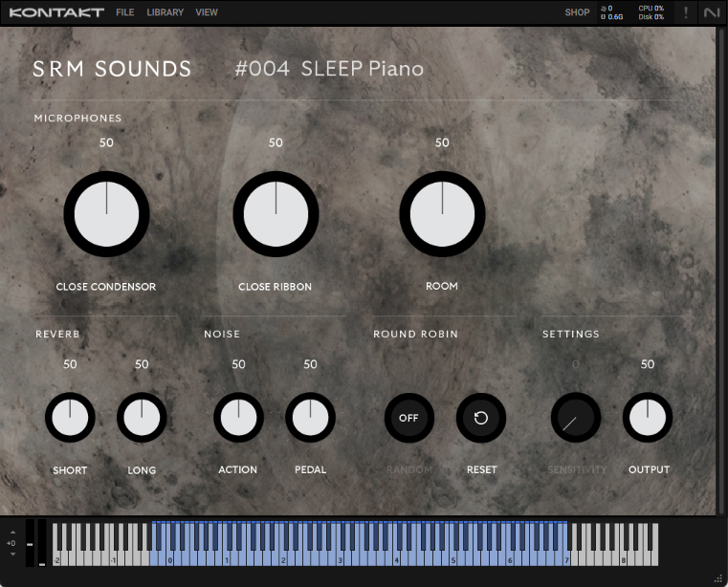Click the Output knob
Image resolution: width=728 pixels, height=587 pixels.
tap(648, 417)
